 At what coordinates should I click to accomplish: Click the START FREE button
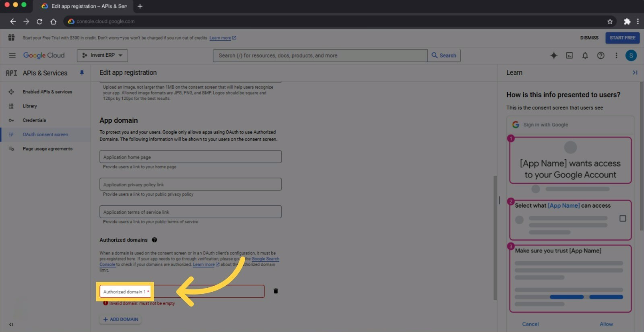(x=622, y=38)
